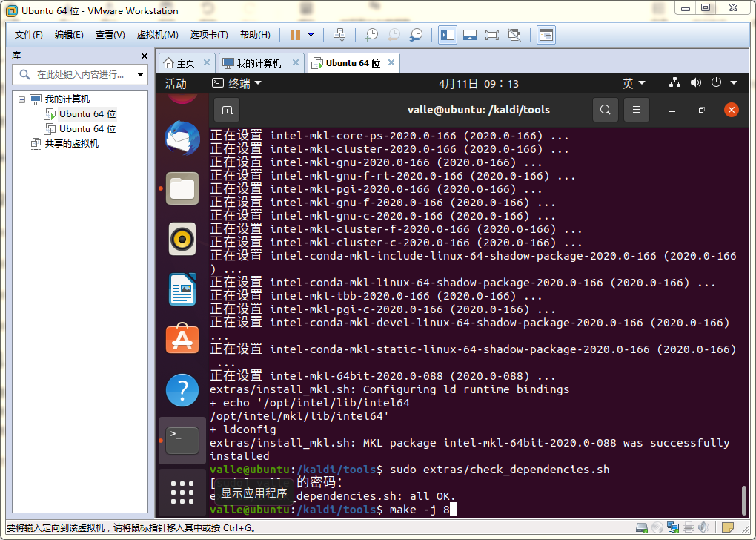Click 'sudo extras/check_dependencies.sh' command text

click(x=500, y=470)
